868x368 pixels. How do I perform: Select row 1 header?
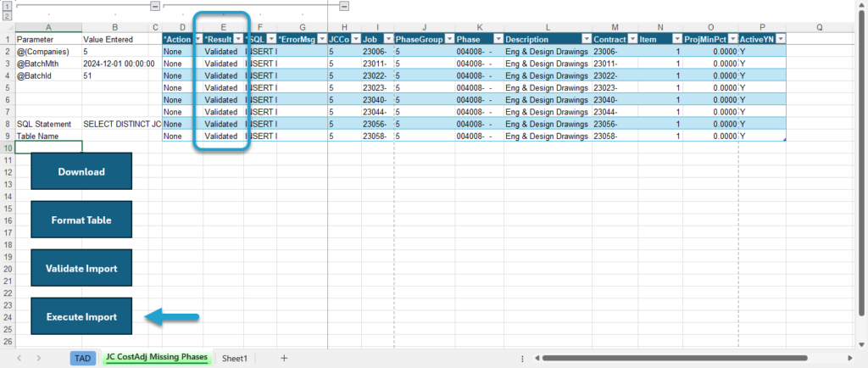tap(8, 39)
